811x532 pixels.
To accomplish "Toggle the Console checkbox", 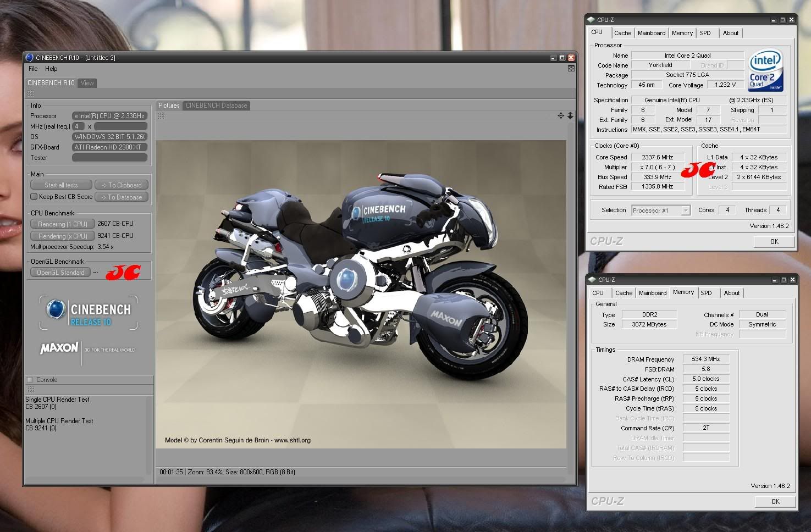I will tap(30, 380).
